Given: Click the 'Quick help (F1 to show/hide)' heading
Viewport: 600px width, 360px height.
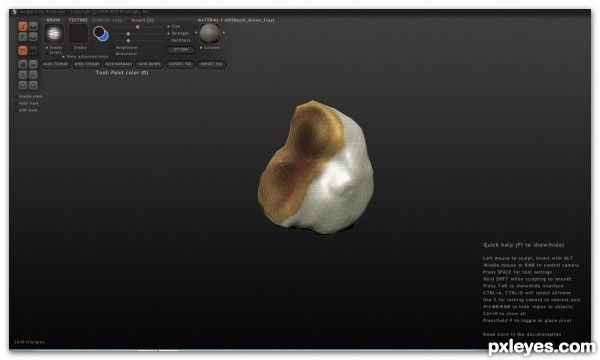Looking at the screenshot, I should click(523, 245).
